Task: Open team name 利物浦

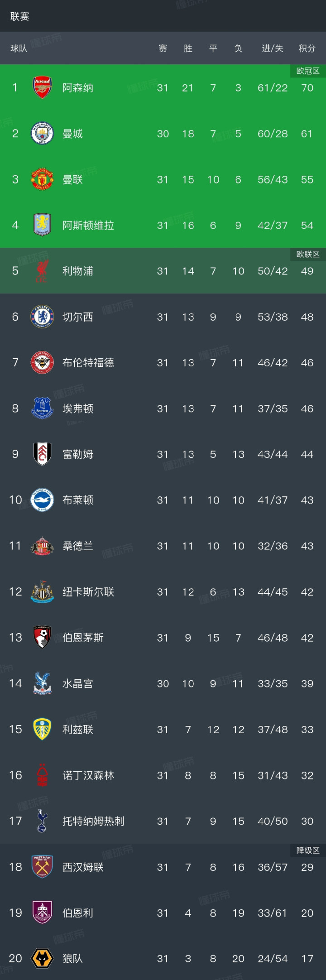Action: (78, 271)
